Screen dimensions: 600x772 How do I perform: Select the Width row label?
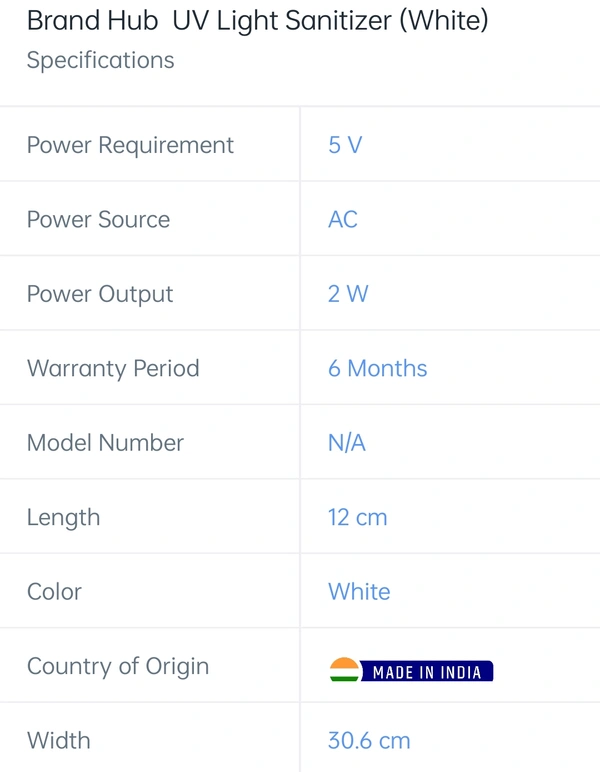click(59, 740)
